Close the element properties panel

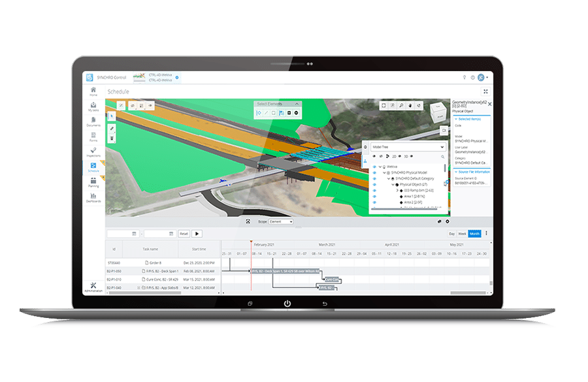[490, 104]
